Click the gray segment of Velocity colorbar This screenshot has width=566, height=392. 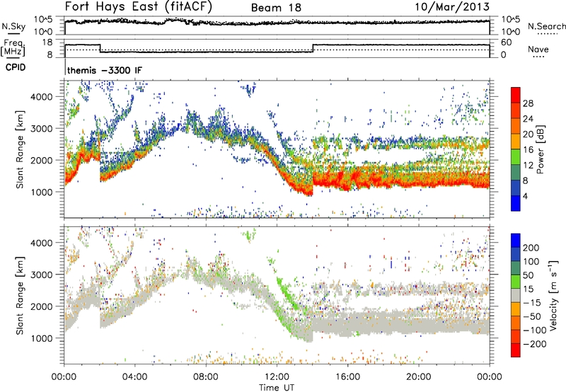point(516,296)
